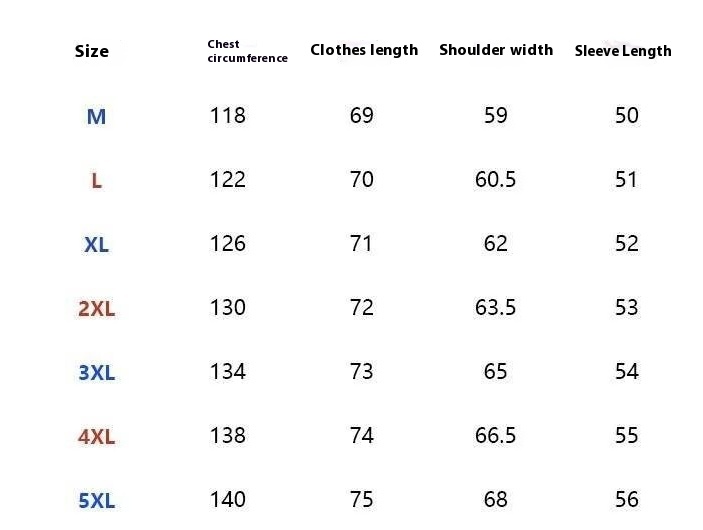Select the Sleeve Length header
703x530 pixels.
[x=623, y=51]
